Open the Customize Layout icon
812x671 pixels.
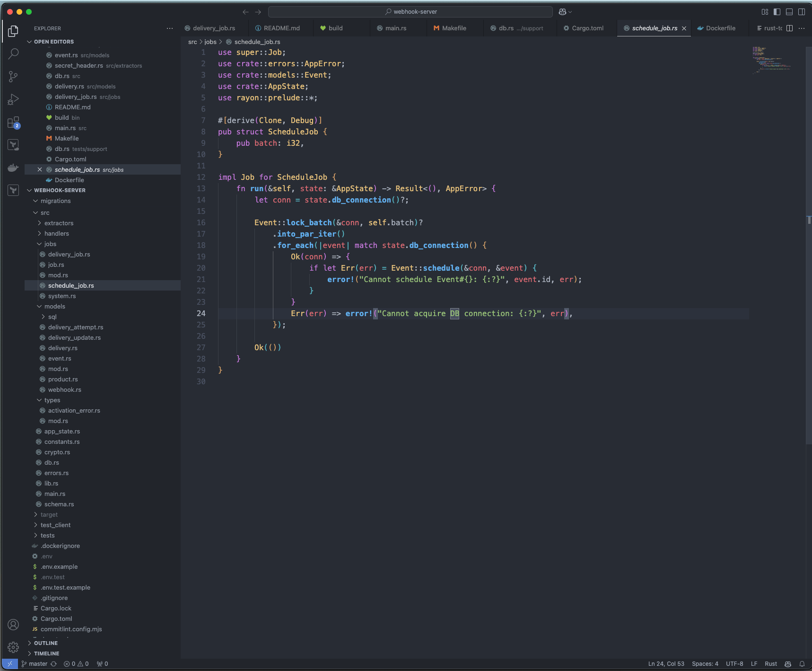(x=765, y=12)
